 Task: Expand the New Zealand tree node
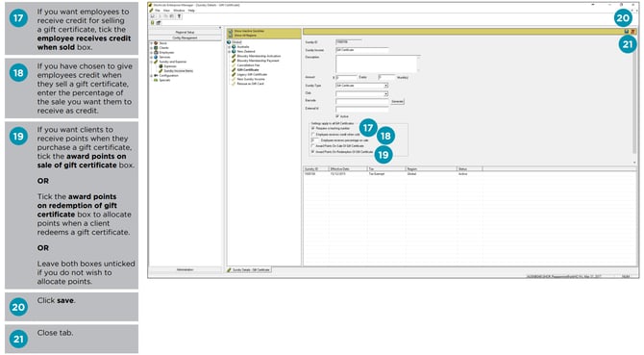tap(229, 52)
